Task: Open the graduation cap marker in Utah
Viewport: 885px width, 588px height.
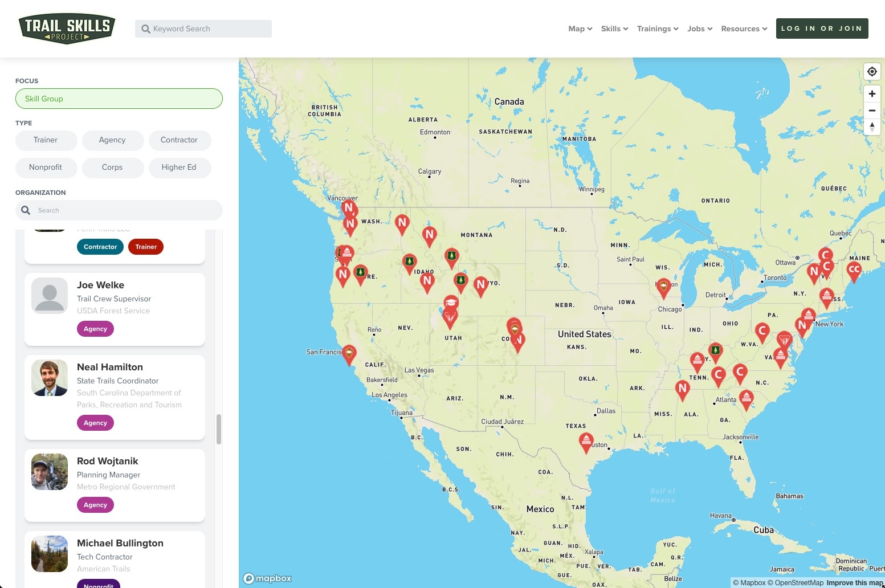Action: pos(451,303)
